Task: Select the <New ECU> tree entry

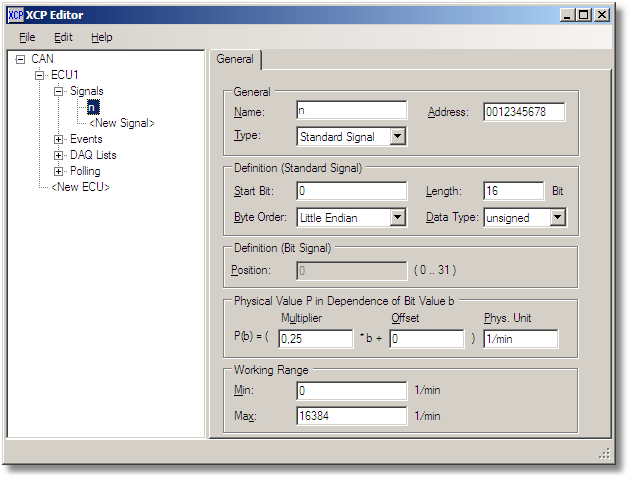Action: point(80,187)
